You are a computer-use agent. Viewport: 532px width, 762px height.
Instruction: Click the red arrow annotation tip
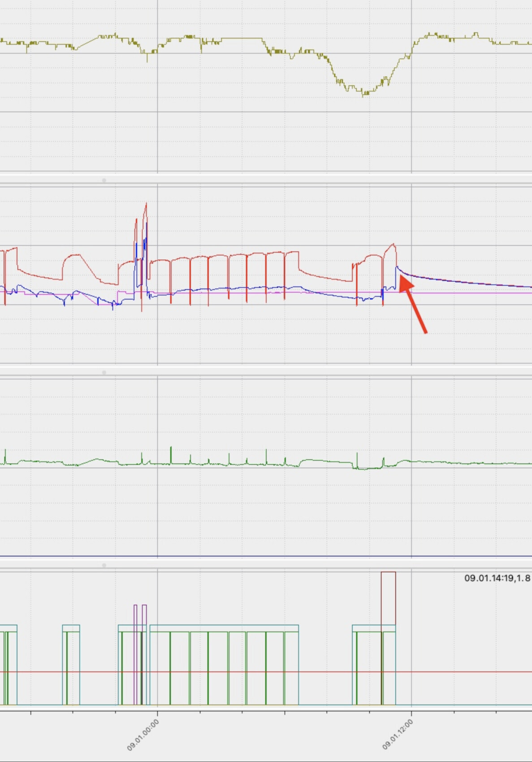click(x=401, y=278)
